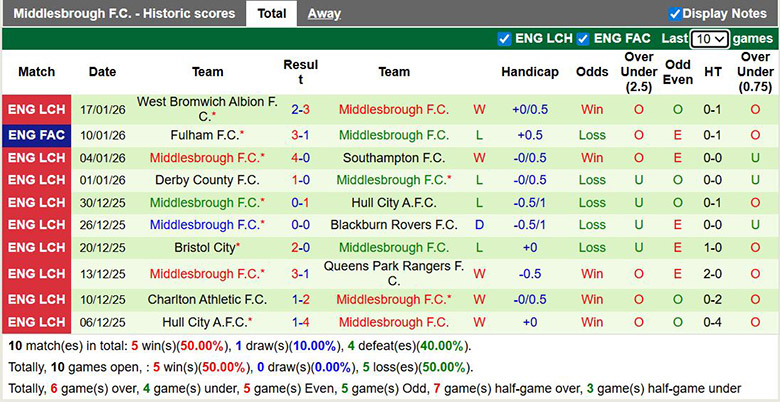Click Blackburn Rovers F.C. team name
Viewport: 780px width, 402px height.
(393, 225)
